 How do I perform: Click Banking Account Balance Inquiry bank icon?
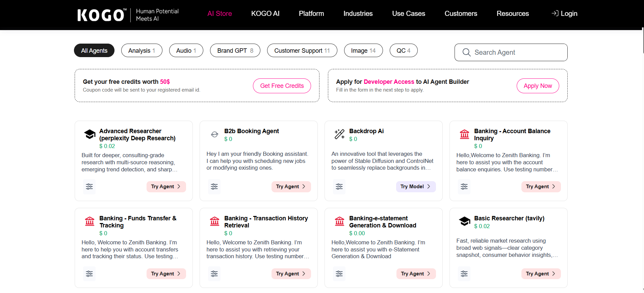pos(464,135)
